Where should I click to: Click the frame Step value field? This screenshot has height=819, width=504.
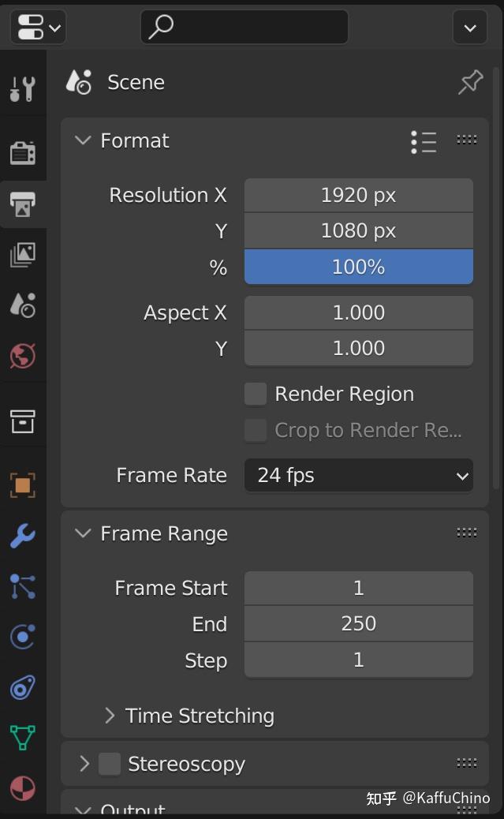tap(359, 660)
